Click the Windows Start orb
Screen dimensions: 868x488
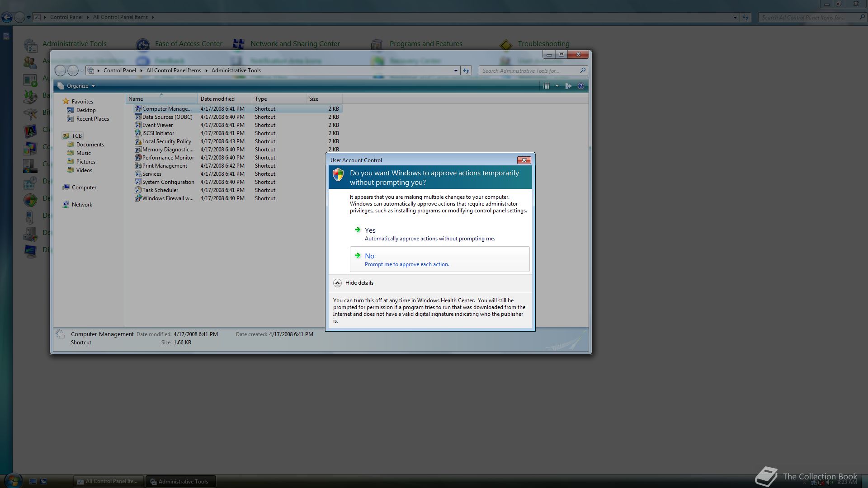coord(12,481)
